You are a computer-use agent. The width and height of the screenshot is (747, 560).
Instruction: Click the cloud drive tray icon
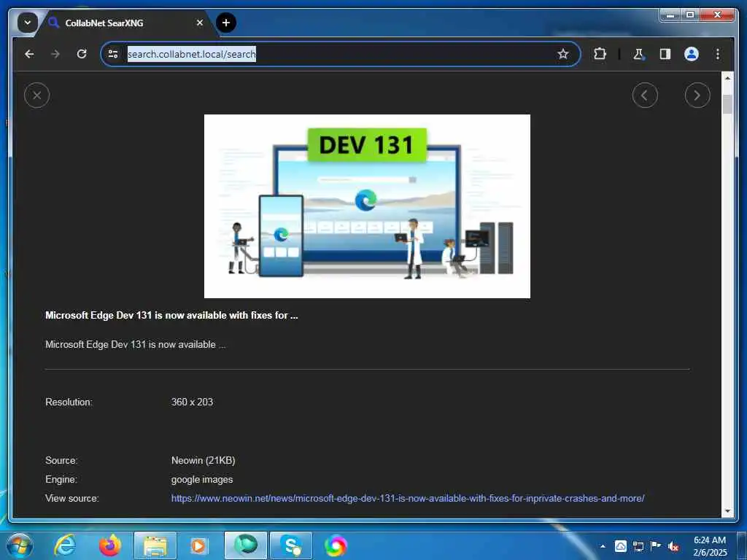click(x=620, y=546)
